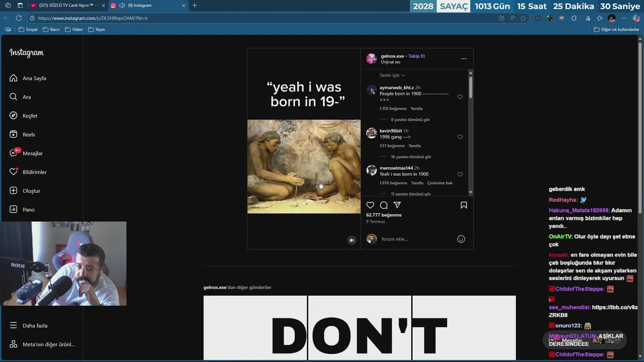Open the DON'T post thumbnail

(x=360, y=328)
